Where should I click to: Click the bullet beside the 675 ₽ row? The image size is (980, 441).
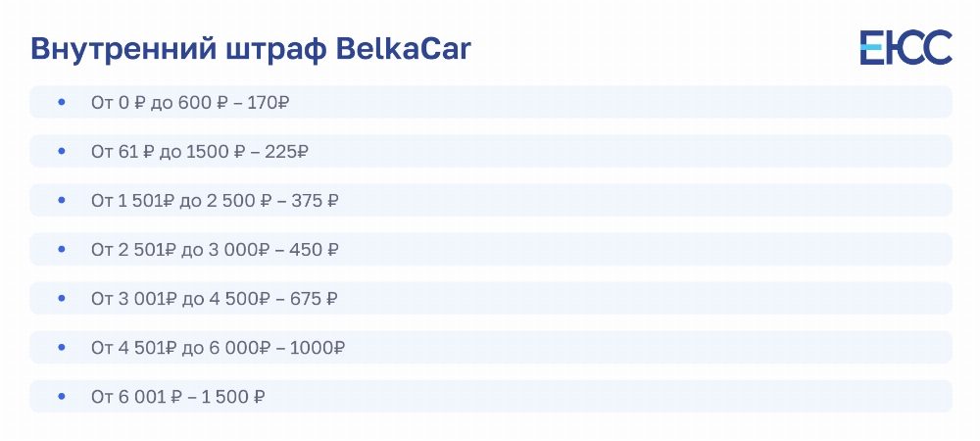click(x=61, y=298)
